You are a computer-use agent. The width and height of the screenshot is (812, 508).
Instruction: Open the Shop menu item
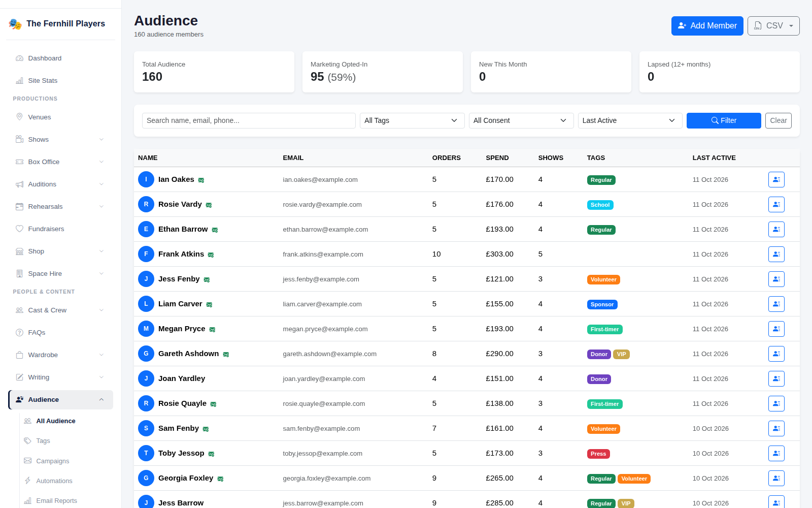pyautogui.click(x=60, y=251)
